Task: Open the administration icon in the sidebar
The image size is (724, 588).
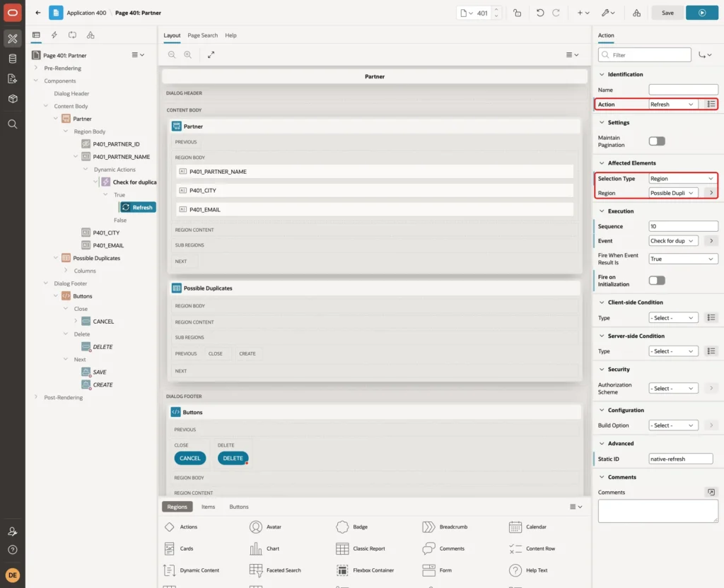Action: [13, 531]
